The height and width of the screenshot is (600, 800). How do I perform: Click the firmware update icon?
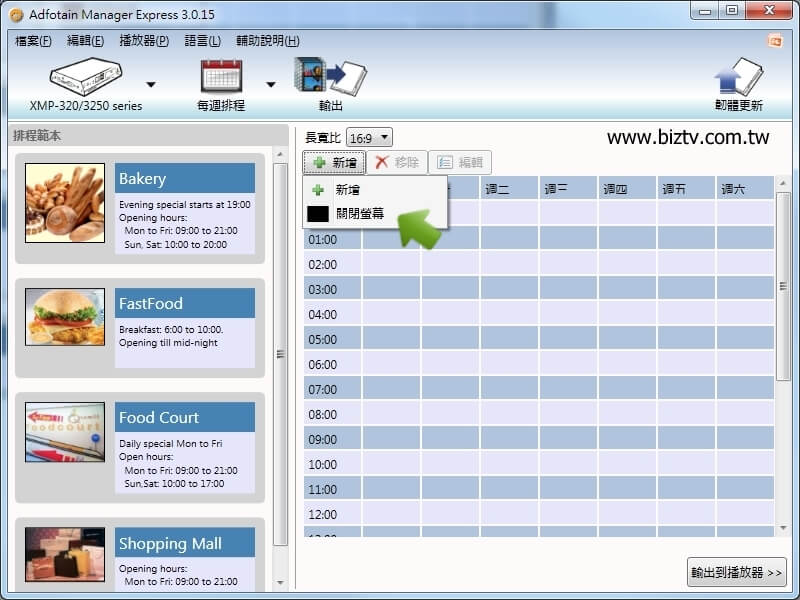tap(738, 76)
